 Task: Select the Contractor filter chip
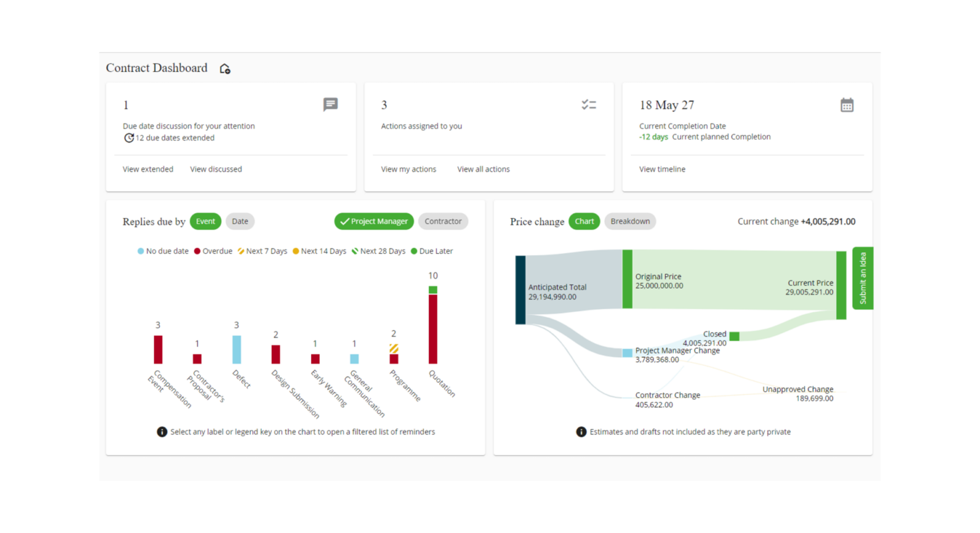443,221
